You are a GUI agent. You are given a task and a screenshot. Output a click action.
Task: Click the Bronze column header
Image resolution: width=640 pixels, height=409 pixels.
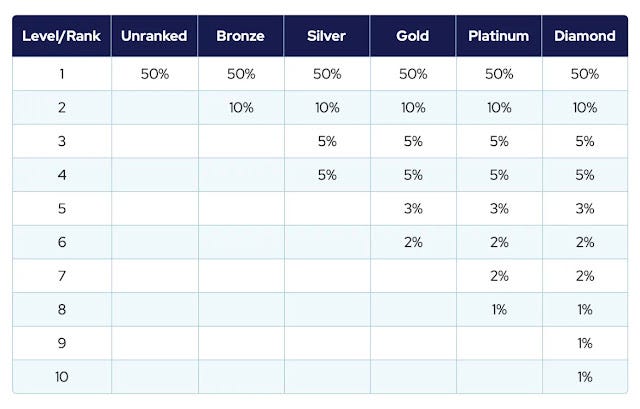click(241, 36)
